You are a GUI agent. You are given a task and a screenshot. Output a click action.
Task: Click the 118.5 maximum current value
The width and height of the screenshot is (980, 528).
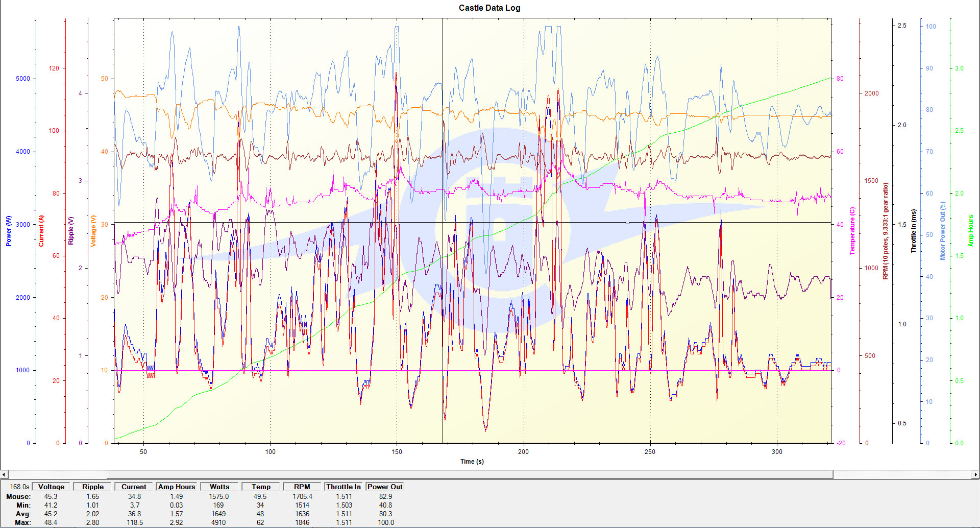point(134,522)
